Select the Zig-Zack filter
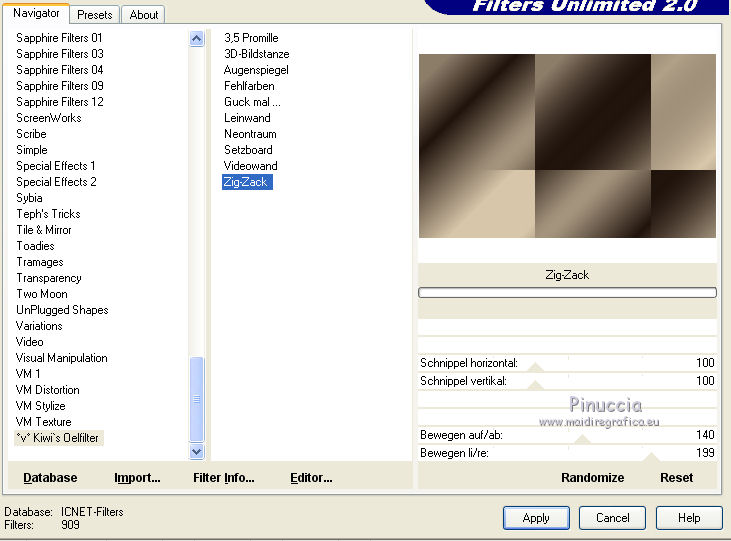 point(247,182)
